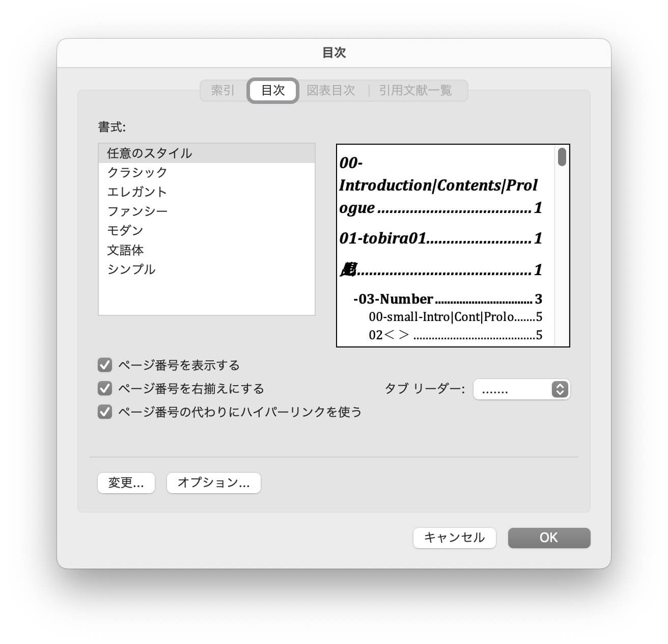The height and width of the screenshot is (644, 668).
Task: Click the 変更... button
Action: pyautogui.click(x=126, y=483)
